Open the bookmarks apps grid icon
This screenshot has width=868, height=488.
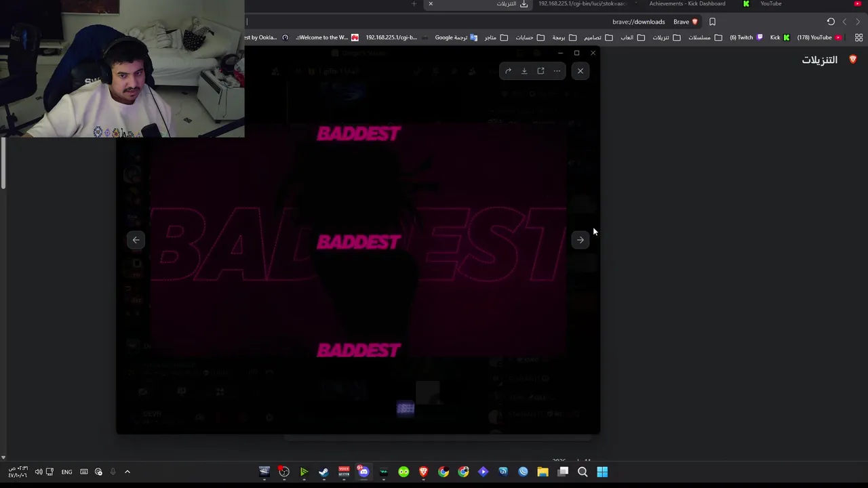click(x=859, y=37)
